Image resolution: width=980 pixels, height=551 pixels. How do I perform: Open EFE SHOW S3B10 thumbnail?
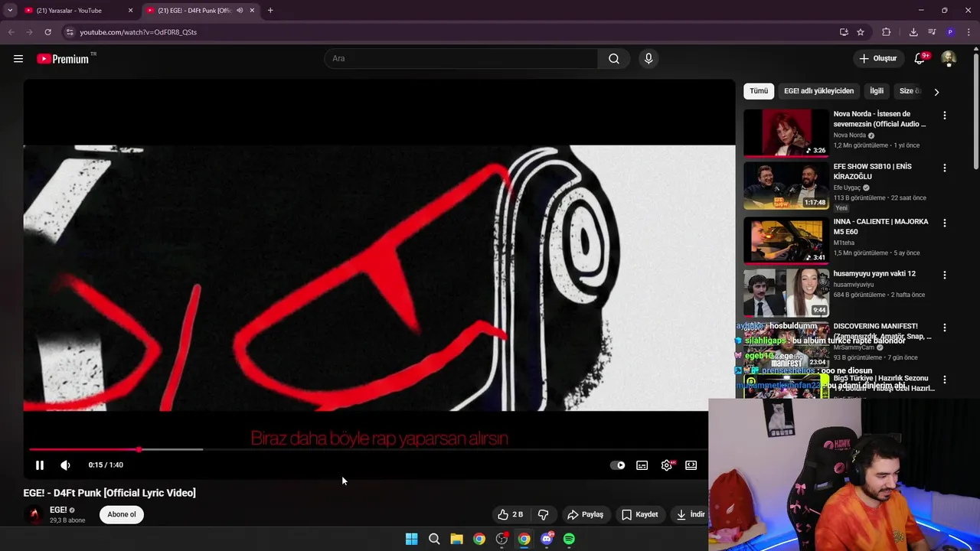786,185
